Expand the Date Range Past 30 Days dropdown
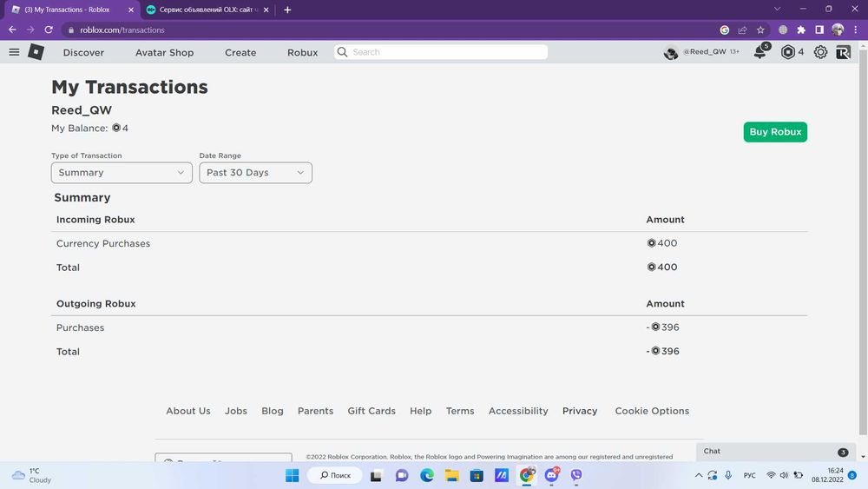The height and width of the screenshot is (489, 868). (256, 173)
